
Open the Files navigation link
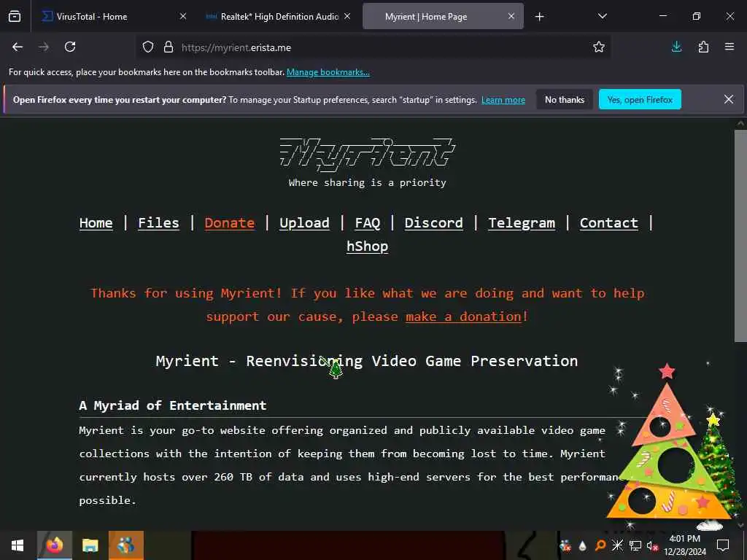click(158, 223)
